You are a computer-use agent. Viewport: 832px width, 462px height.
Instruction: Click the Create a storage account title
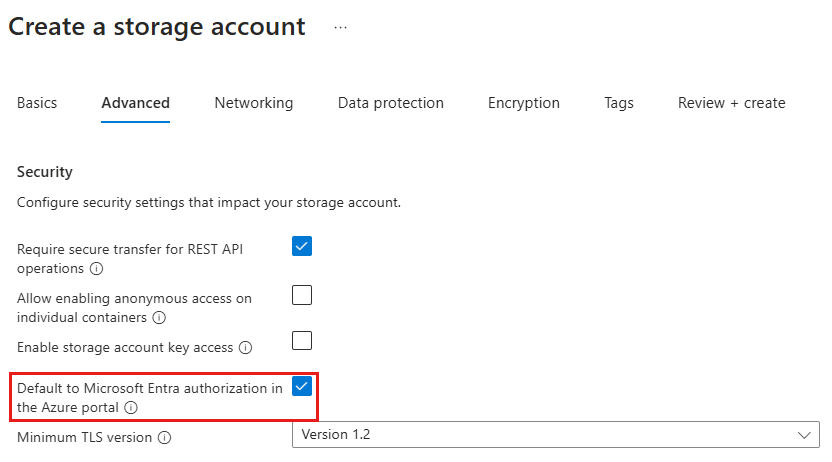pyautogui.click(x=157, y=27)
